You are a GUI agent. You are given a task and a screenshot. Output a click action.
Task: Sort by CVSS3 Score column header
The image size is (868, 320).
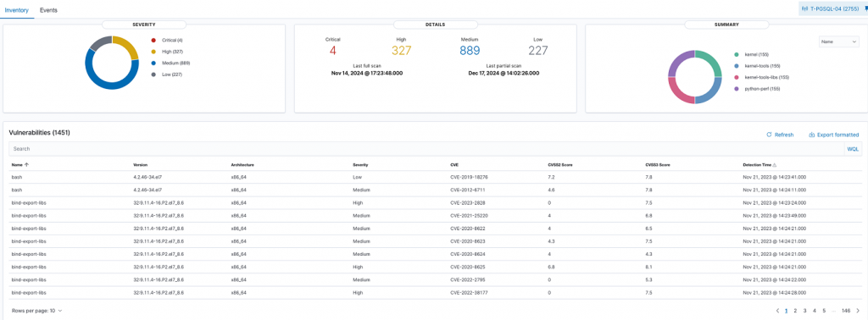659,165
